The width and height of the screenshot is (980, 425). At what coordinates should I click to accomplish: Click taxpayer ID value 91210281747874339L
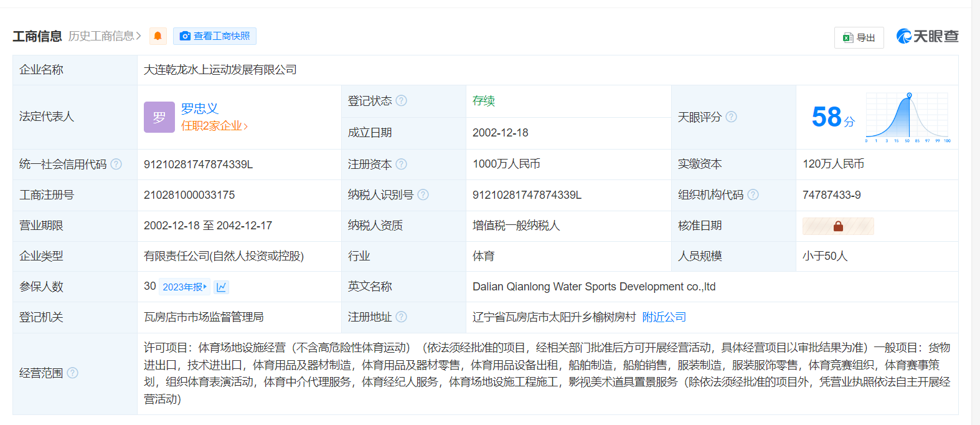[527, 195]
